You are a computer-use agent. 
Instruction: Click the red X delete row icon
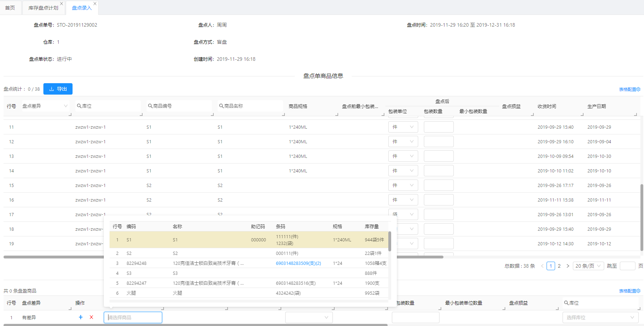pos(91,317)
